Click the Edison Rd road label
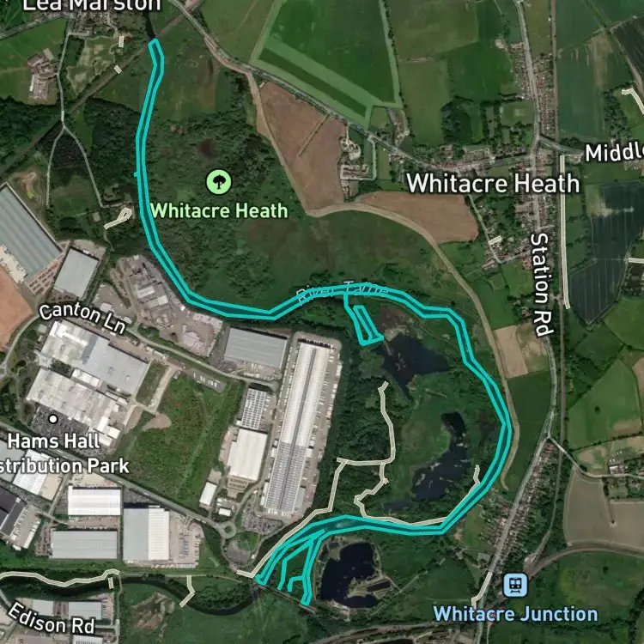This screenshot has width=644, height=644. click(x=52, y=619)
